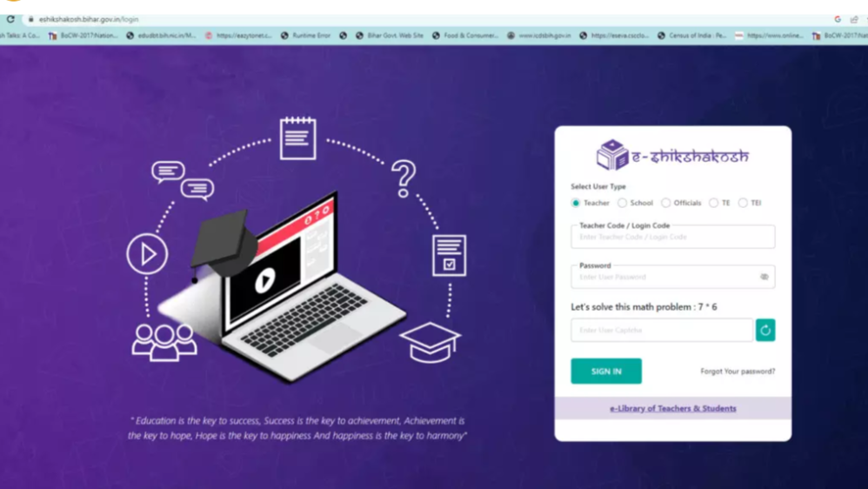This screenshot has height=489, width=868.
Task: Pick the TEI user type radio button
Action: click(x=743, y=203)
